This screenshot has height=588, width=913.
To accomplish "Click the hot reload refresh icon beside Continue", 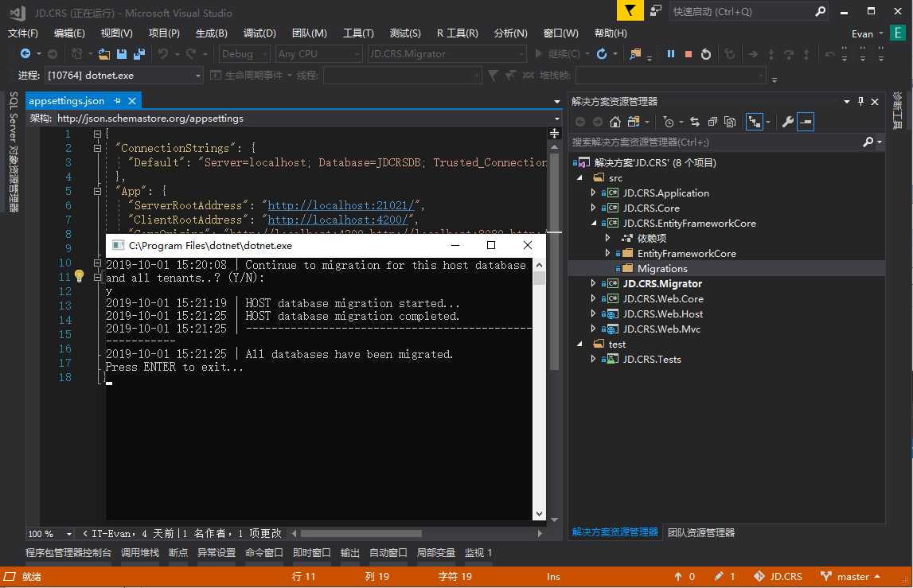I will (x=602, y=53).
